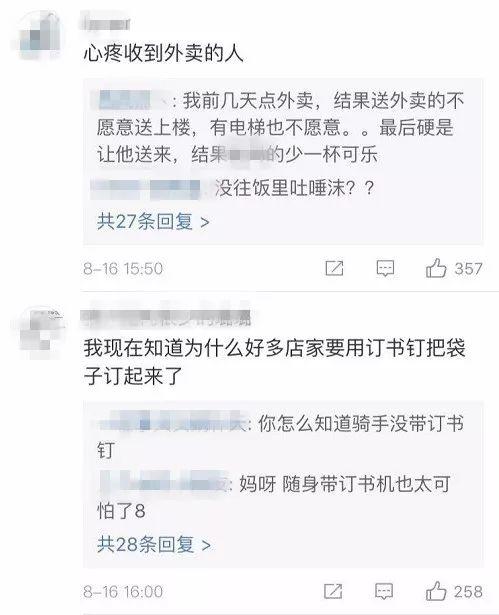Expand 共27条回复 replies
Viewport: 499px width, 615px height.
[153, 222]
